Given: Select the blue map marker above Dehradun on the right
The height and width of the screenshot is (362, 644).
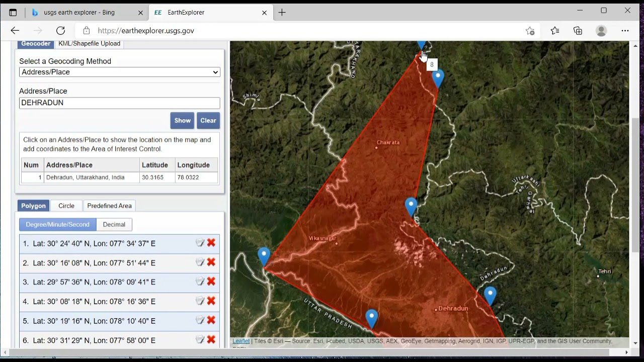Looking at the screenshot, I should pyautogui.click(x=490, y=295).
